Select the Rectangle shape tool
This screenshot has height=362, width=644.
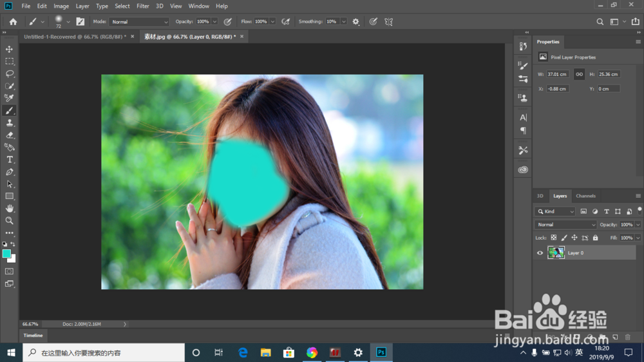click(x=9, y=196)
